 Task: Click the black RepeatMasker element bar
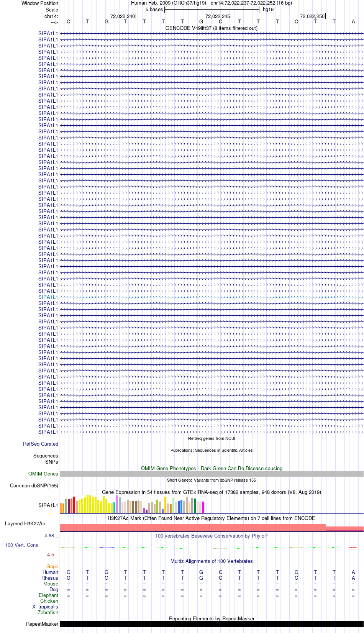(x=212, y=624)
